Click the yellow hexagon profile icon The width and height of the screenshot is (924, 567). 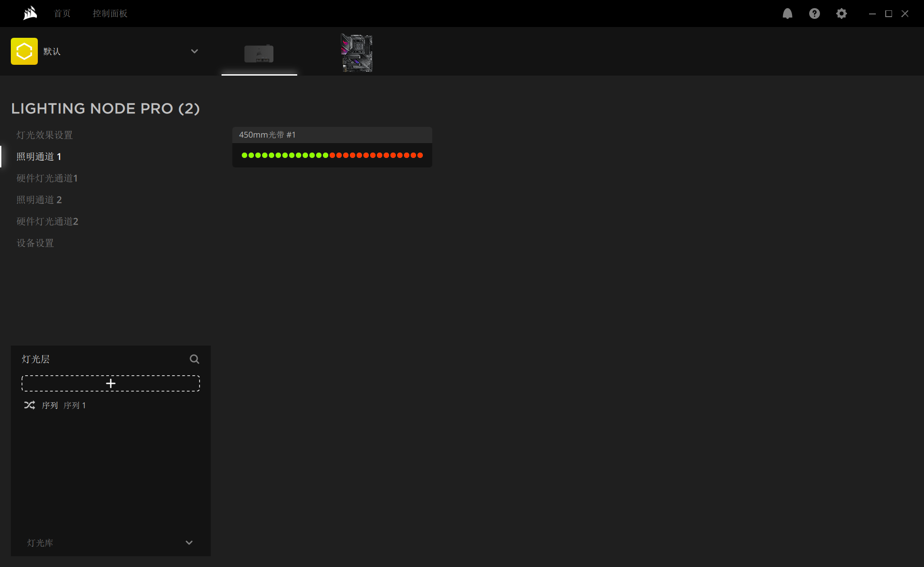pos(24,51)
